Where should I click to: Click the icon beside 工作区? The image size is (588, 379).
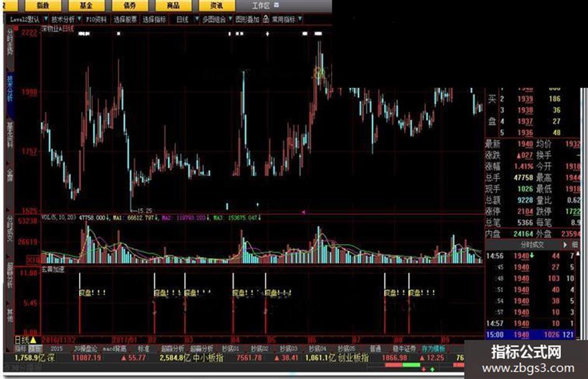276,5
